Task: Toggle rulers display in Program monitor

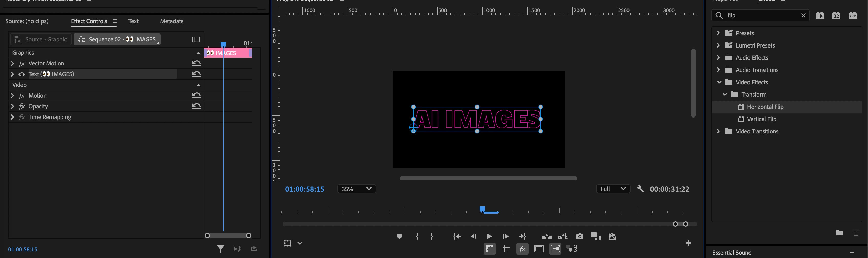Action: click(490, 249)
